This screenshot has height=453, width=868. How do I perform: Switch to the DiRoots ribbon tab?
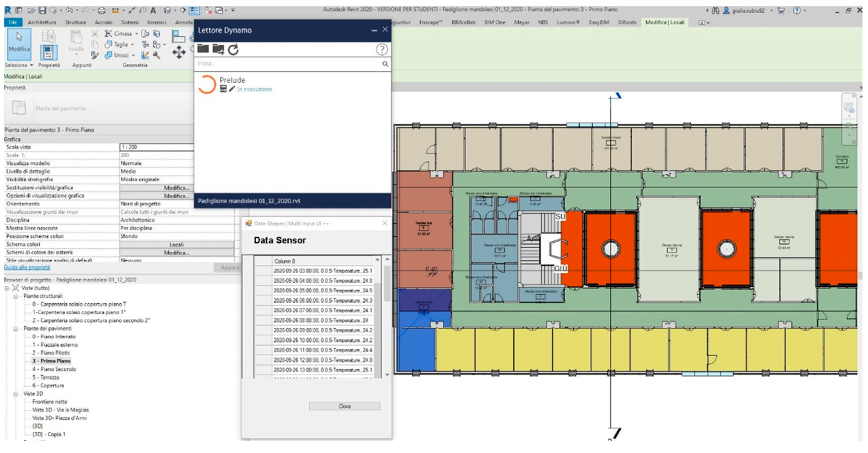[627, 23]
